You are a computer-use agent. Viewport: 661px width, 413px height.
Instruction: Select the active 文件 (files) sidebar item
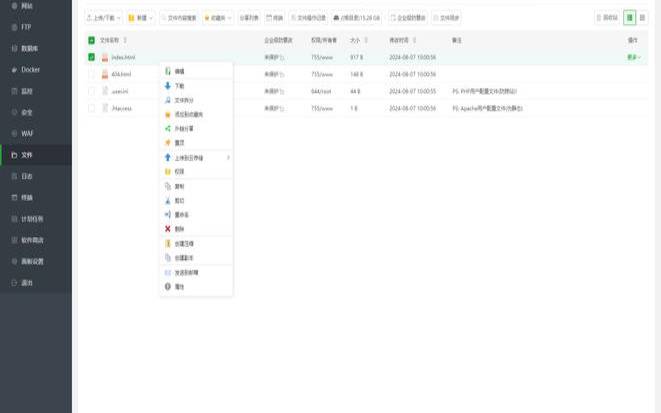35,155
